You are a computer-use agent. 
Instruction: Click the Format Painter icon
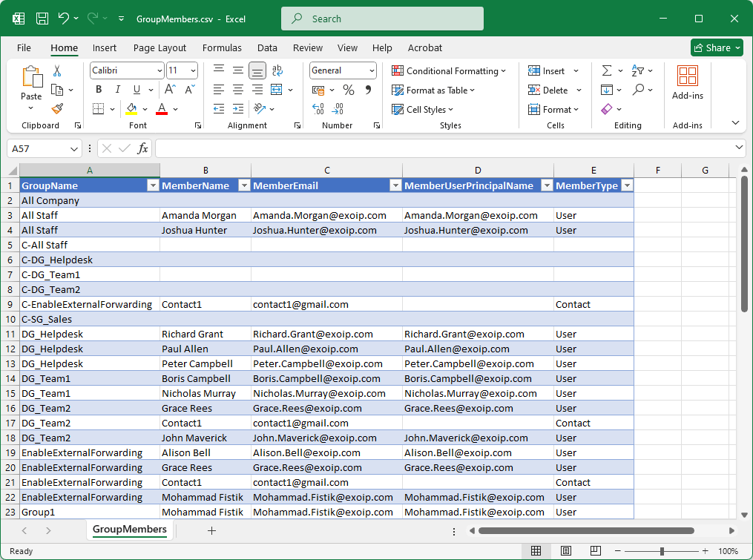pos(57,109)
